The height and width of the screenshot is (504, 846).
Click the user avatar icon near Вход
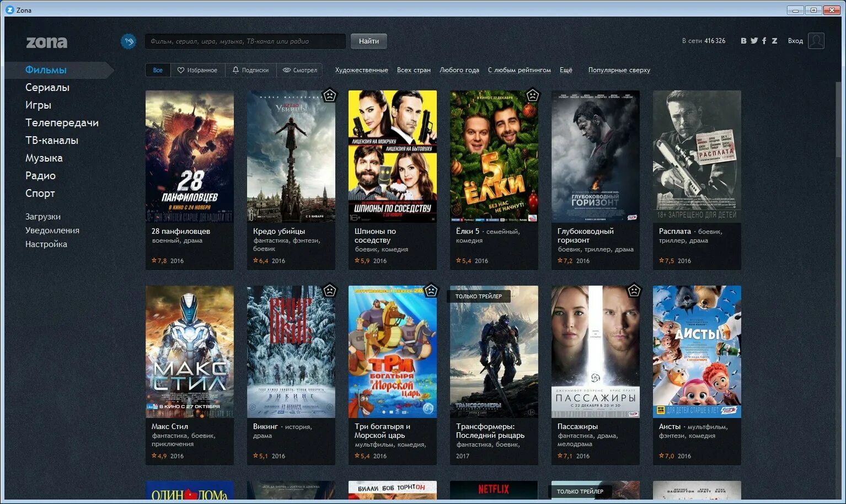(816, 41)
